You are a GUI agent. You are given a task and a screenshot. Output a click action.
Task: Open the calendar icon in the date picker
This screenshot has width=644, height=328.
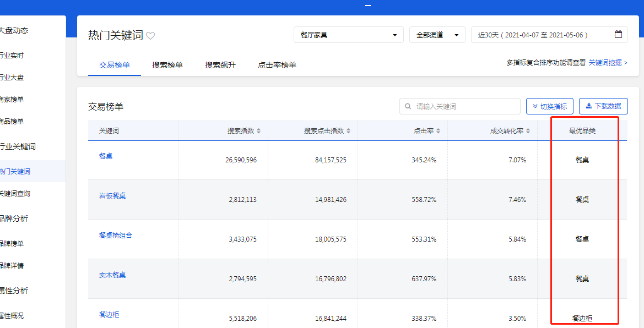click(x=618, y=34)
